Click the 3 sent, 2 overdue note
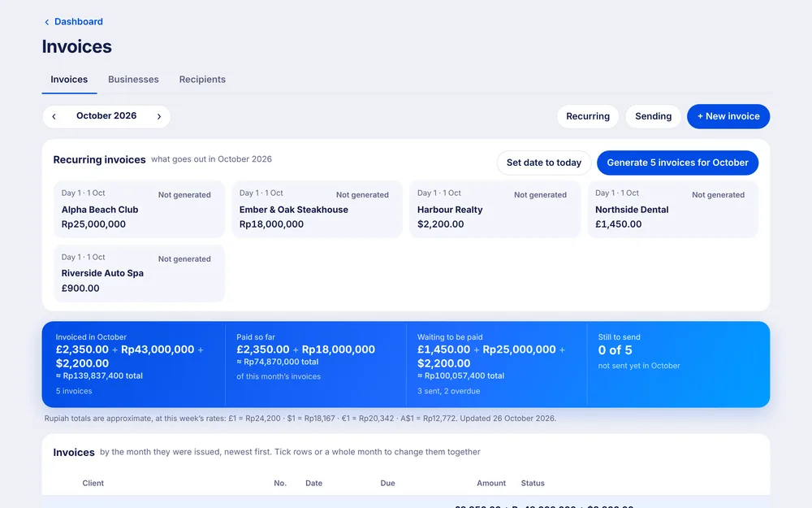 pyautogui.click(x=448, y=391)
